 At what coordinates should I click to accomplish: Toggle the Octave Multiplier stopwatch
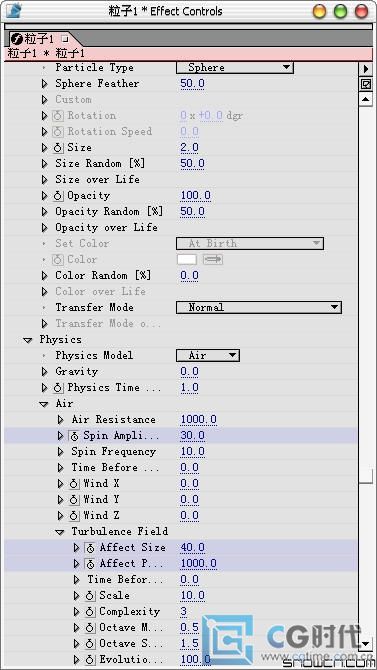click(x=90, y=628)
